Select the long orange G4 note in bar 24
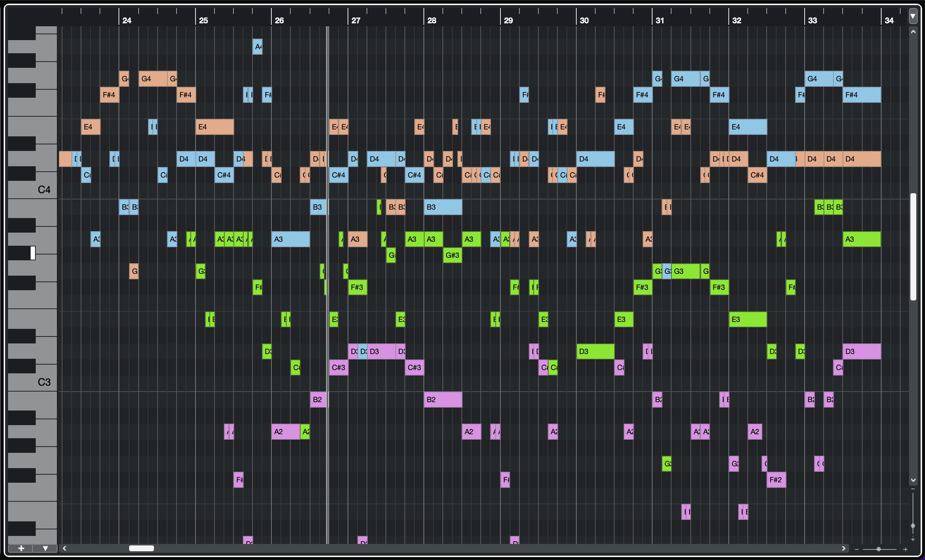This screenshot has width=925, height=560. pyautogui.click(x=153, y=79)
